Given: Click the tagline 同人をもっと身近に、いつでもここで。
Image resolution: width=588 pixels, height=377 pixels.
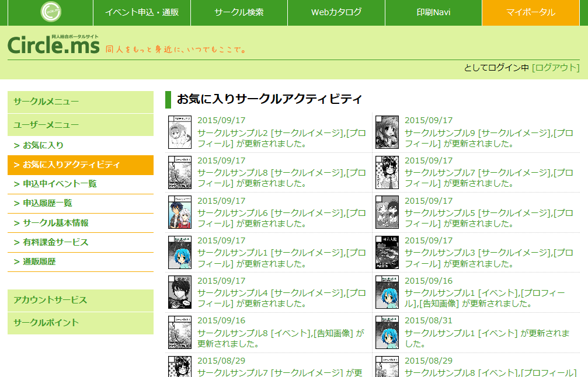Looking at the screenshot, I should click(176, 50).
